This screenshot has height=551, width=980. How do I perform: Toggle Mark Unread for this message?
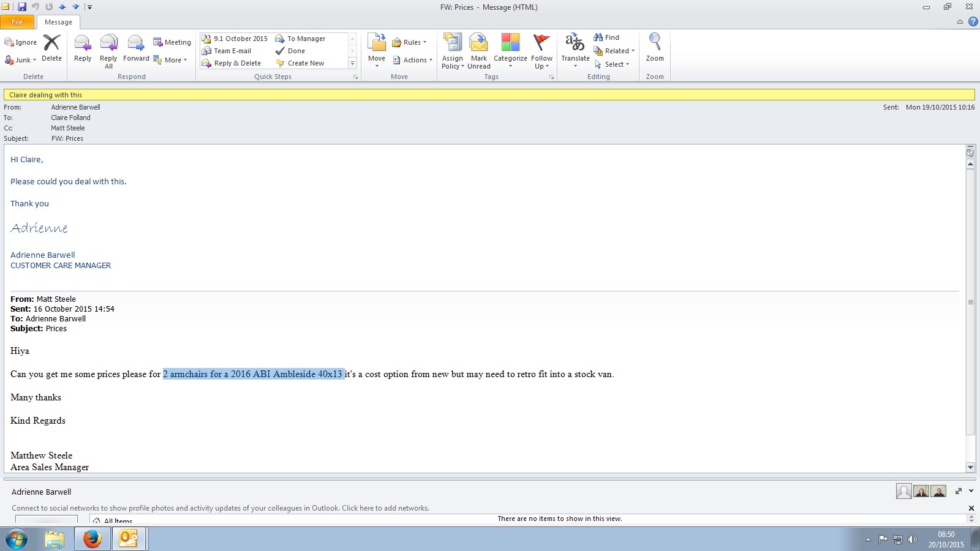point(478,44)
